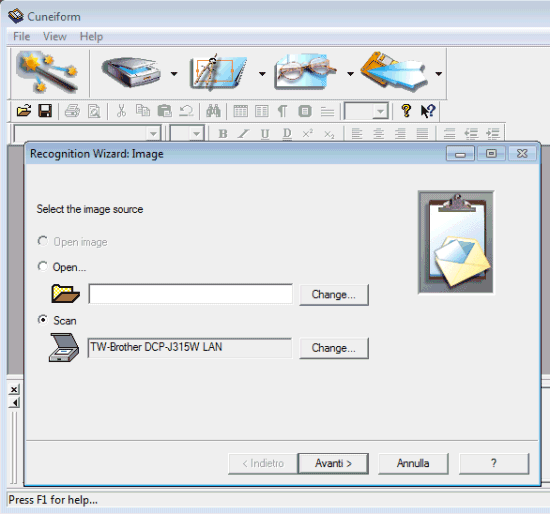
Task: Click the open folder toolbar icon
Action: pyautogui.click(x=24, y=111)
